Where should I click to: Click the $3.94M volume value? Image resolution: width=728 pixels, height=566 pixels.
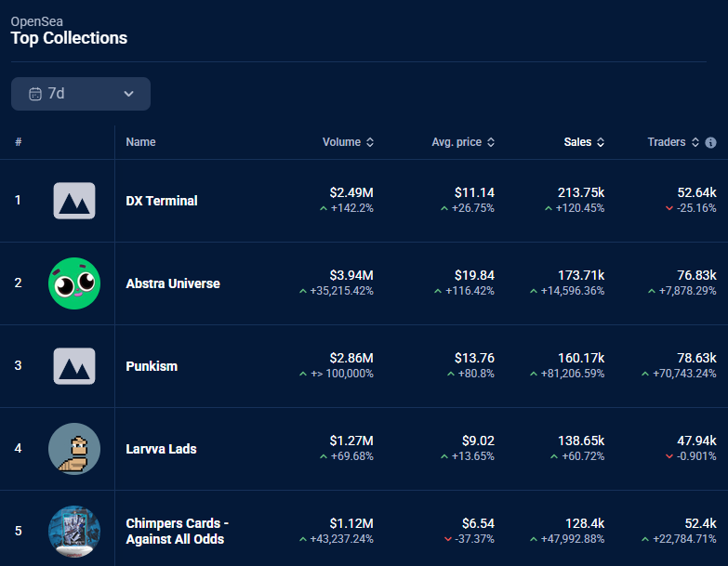tap(351, 275)
